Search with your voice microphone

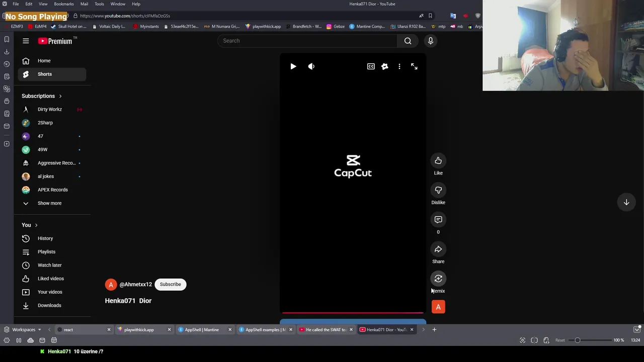point(431,41)
